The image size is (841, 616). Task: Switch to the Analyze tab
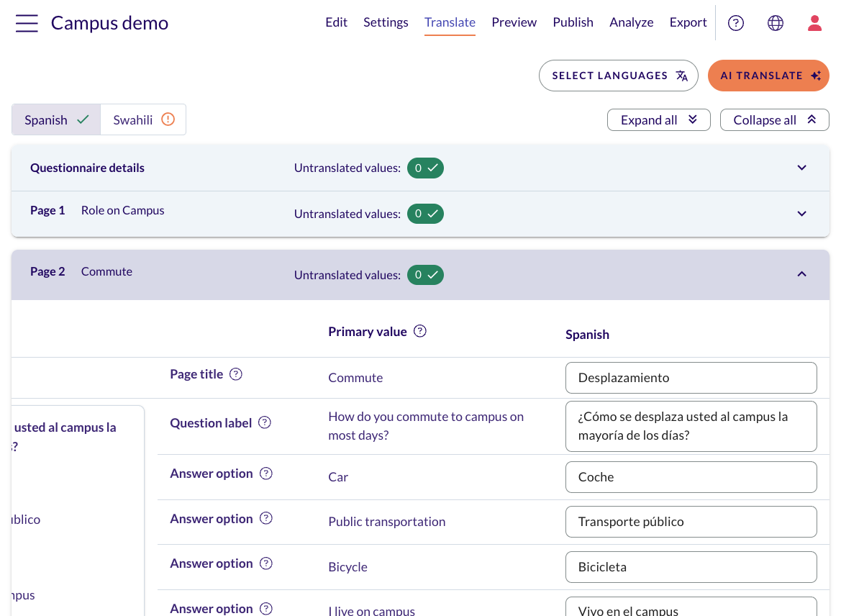coord(631,22)
